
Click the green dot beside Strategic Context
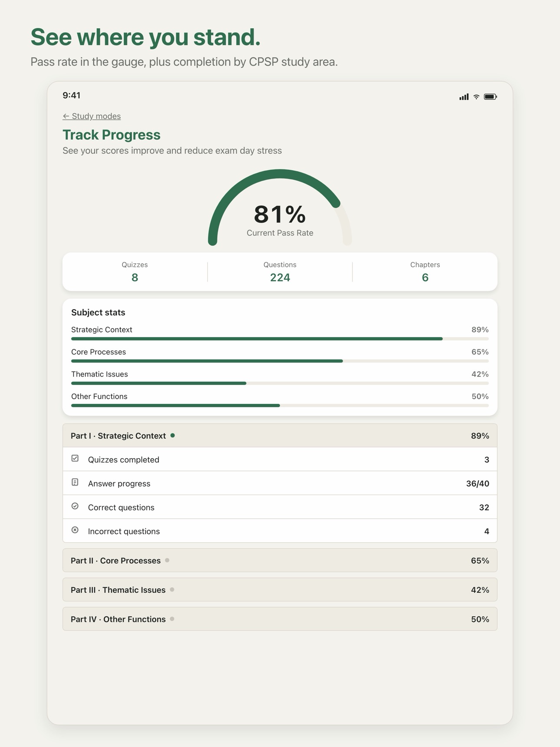point(173,435)
